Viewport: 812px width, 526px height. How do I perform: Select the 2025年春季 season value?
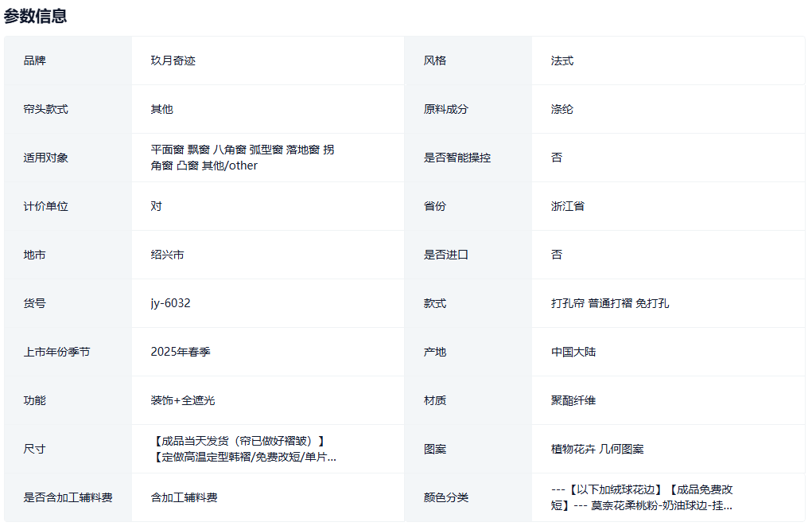(181, 352)
